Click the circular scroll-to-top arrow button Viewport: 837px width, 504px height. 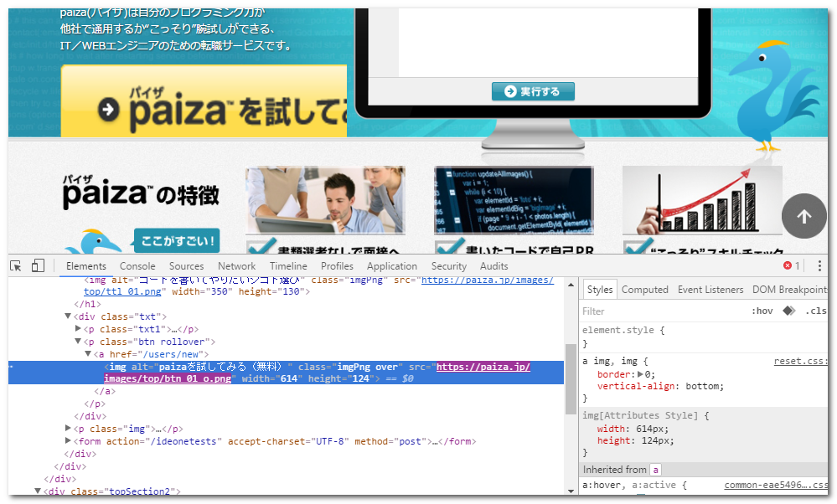[803, 215]
